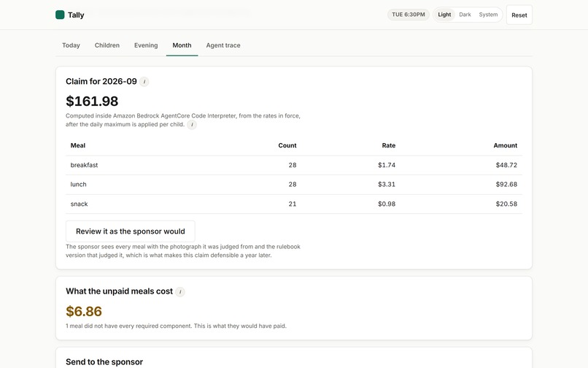Click snack count 21
This screenshot has height=368, width=588.
293,204
